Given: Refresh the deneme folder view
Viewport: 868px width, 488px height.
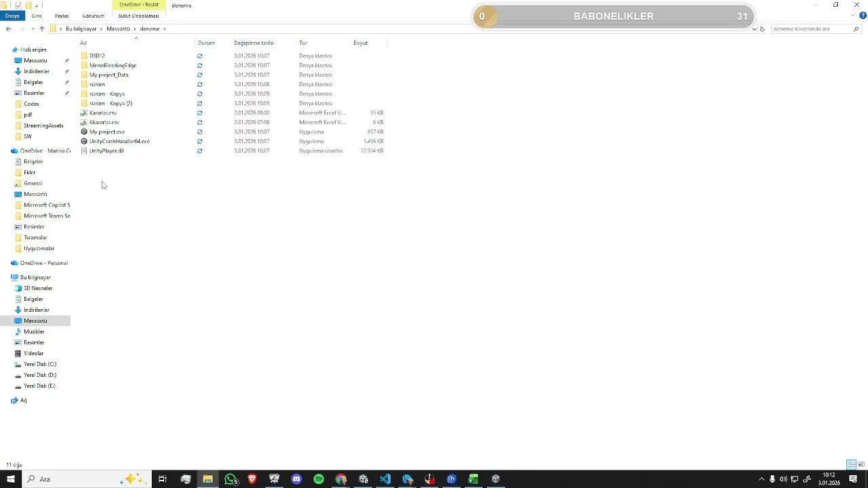Looking at the screenshot, I should click(762, 29).
